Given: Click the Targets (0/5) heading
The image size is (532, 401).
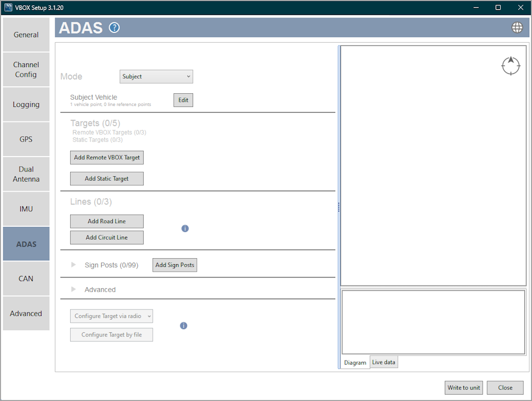Looking at the screenshot, I should click(x=95, y=123).
